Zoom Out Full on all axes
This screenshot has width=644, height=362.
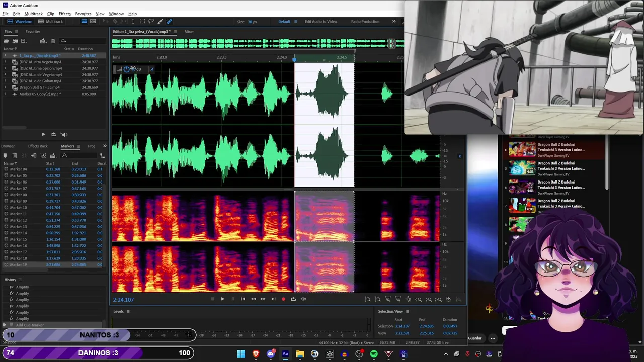pyautogui.click(x=408, y=299)
